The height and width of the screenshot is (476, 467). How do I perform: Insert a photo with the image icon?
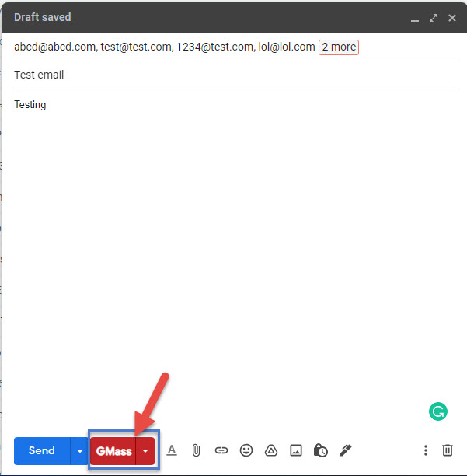click(x=296, y=450)
